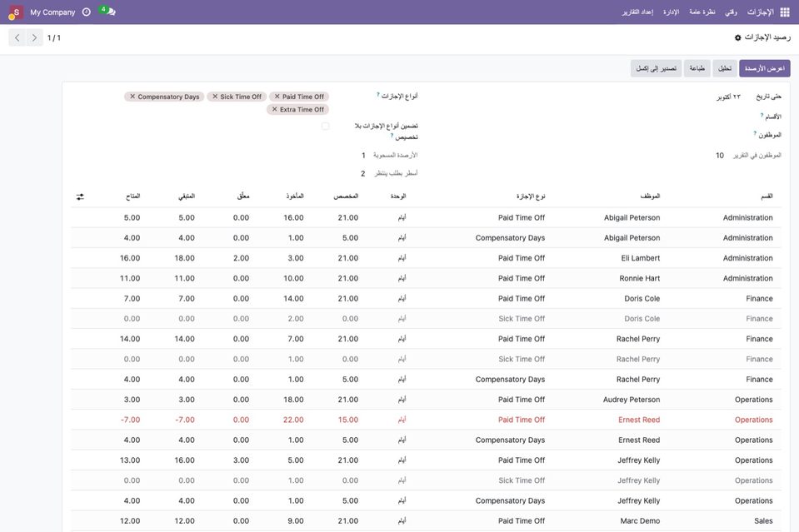The image size is (799, 532).
Task: Remove the Extra Time Off tag
Action: tap(275, 109)
